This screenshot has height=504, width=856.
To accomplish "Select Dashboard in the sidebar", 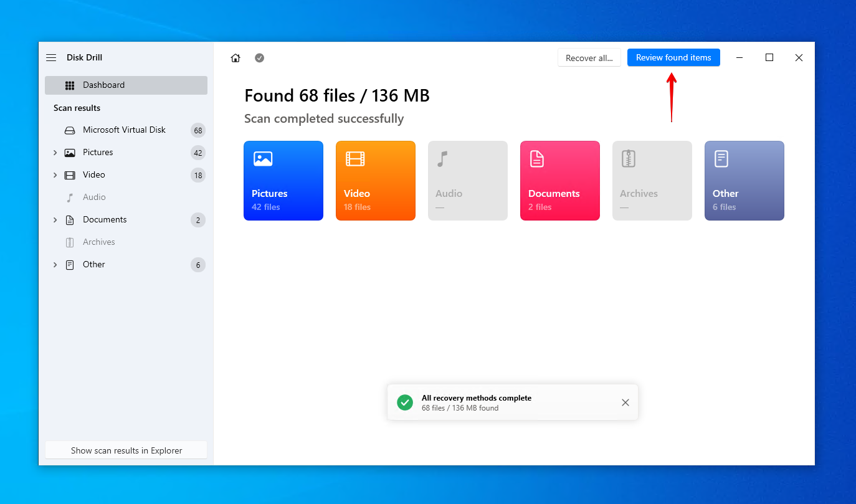I will [x=126, y=85].
